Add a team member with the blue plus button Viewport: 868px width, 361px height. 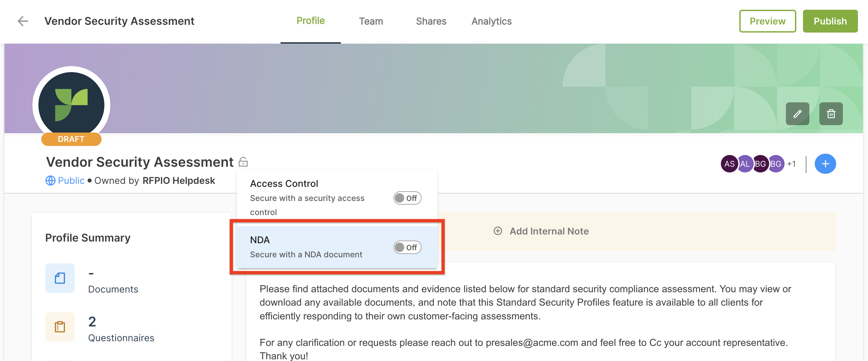pos(825,164)
